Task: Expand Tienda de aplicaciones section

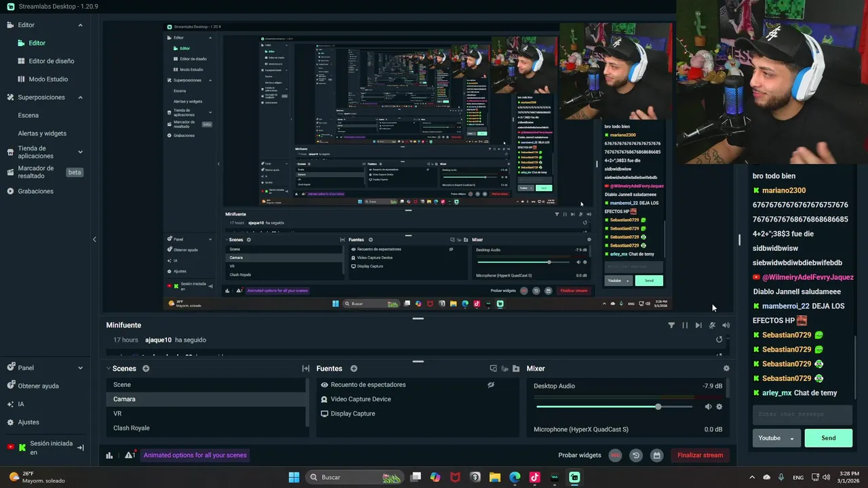Action: pos(80,152)
